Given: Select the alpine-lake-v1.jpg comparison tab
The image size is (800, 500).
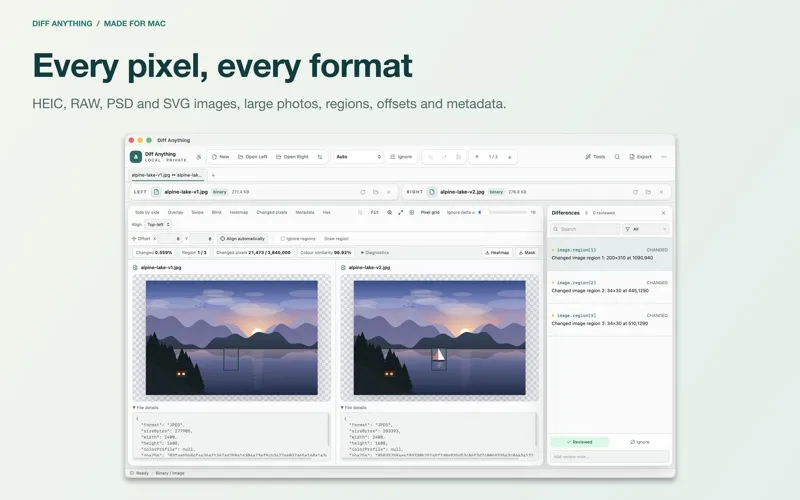Looking at the screenshot, I should click(167, 175).
